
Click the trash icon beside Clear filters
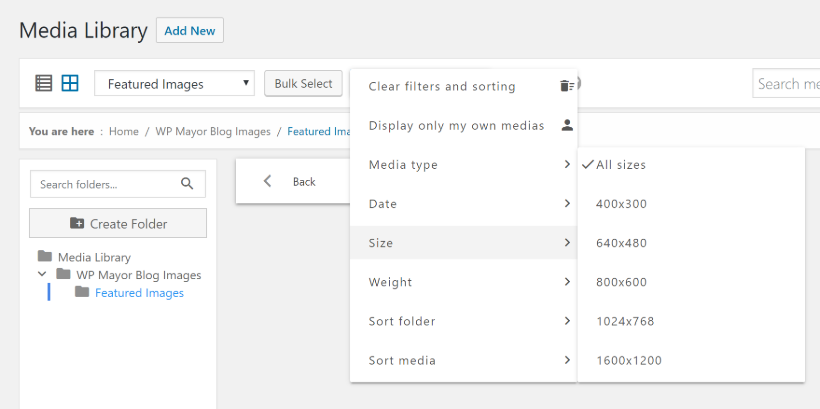tap(567, 86)
